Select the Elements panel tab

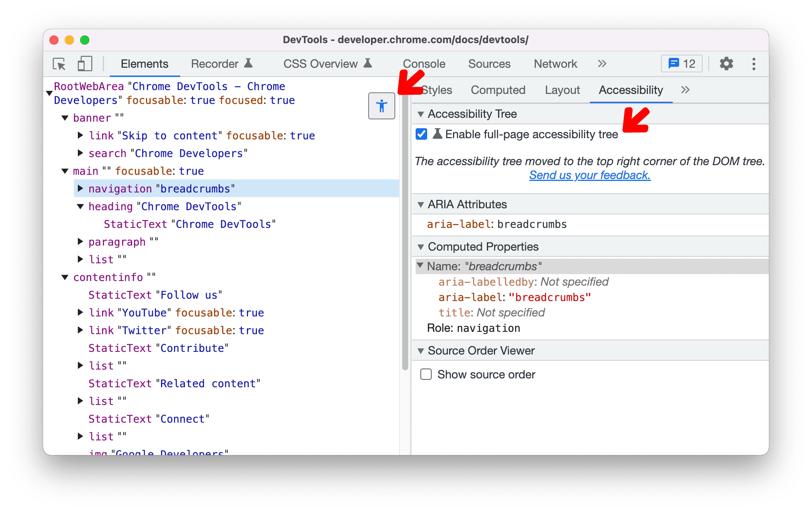144,64
